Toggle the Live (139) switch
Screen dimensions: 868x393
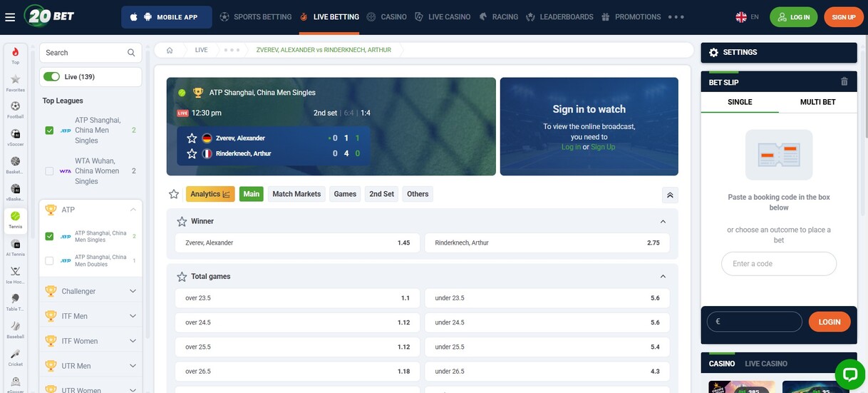pos(51,77)
